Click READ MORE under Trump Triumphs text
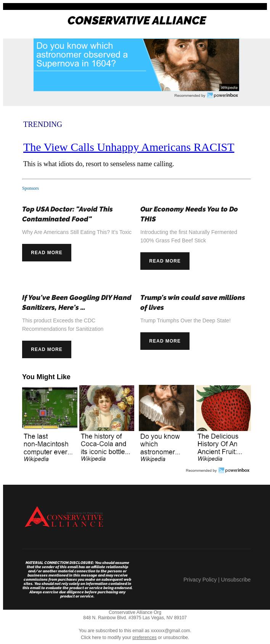Screen dimensions: 270x644 165,341
